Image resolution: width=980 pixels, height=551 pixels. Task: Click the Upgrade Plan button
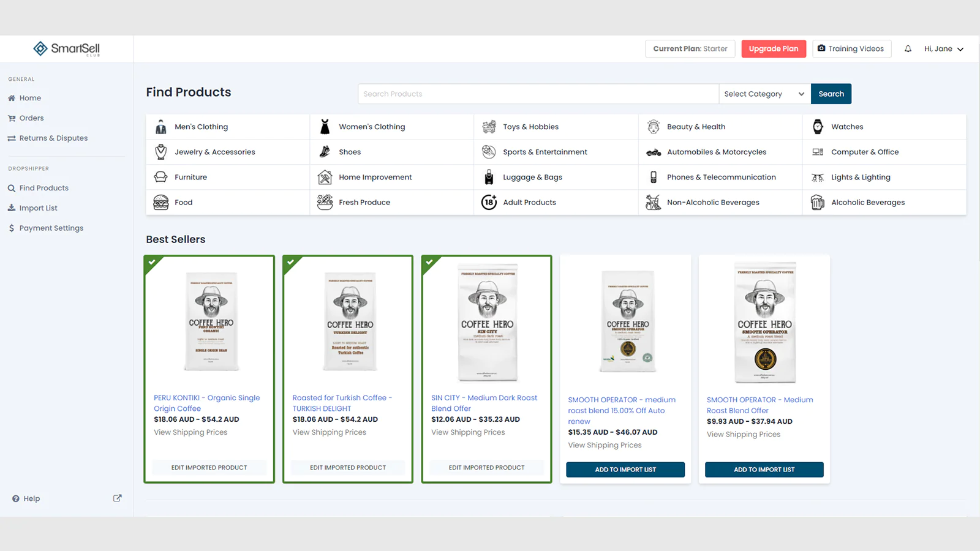point(773,49)
